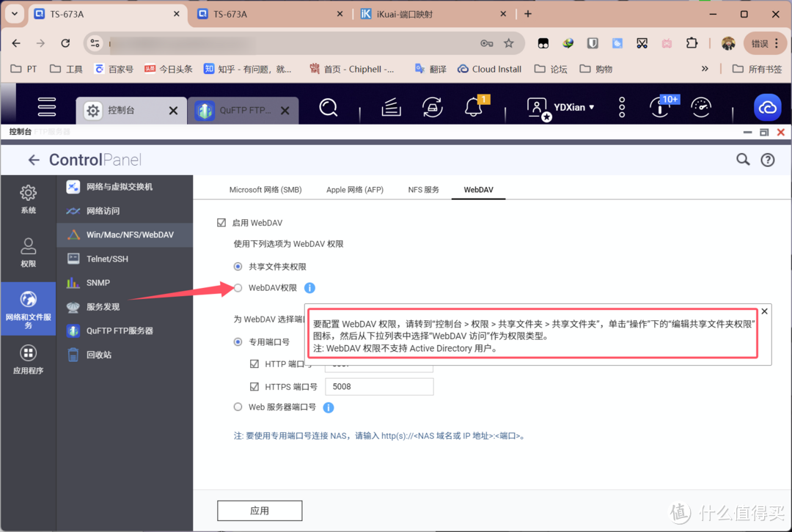Open the resource monitor dashboard gauge
This screenshot has width=792, height=532.
click(x=701, y=107)
